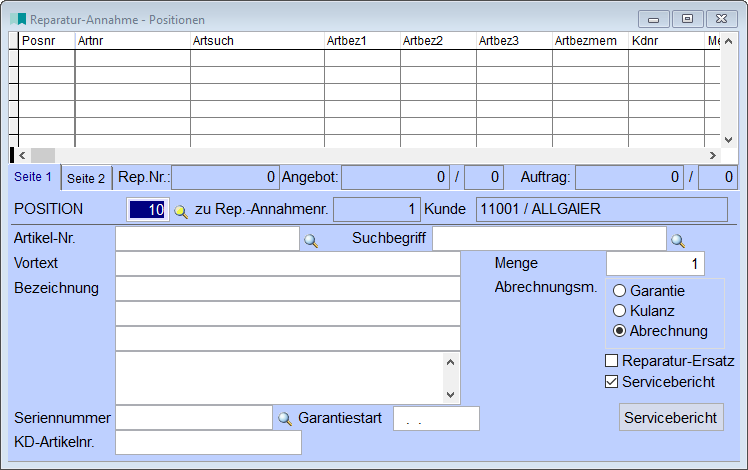Click into the Menge quantity field
The width and height of the screenshot is (748, 470).
655,264
